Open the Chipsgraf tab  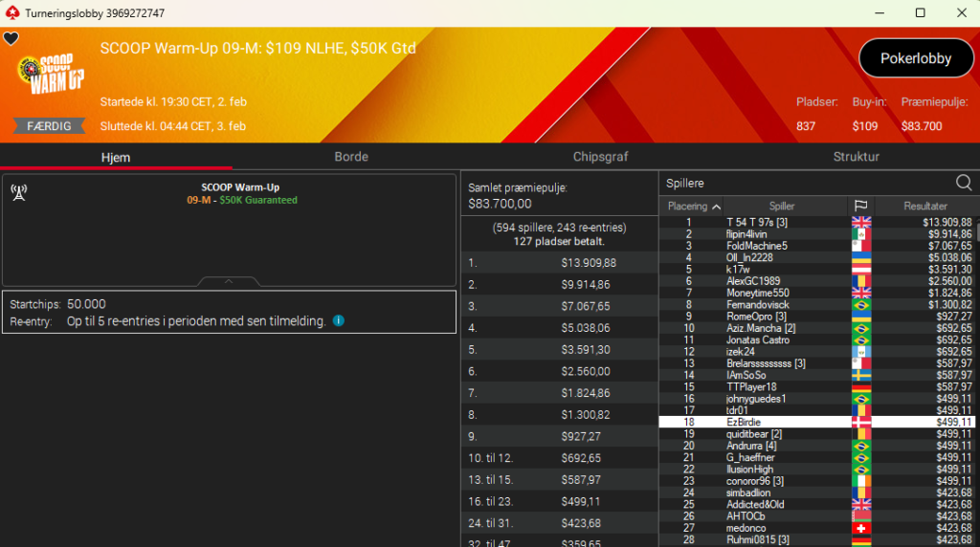600,157
